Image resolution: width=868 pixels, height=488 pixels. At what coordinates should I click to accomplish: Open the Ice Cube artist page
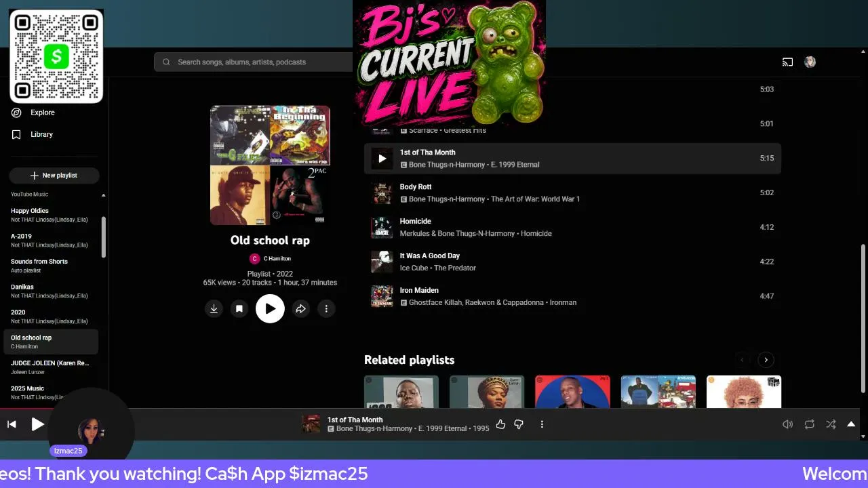pos(414,268)
